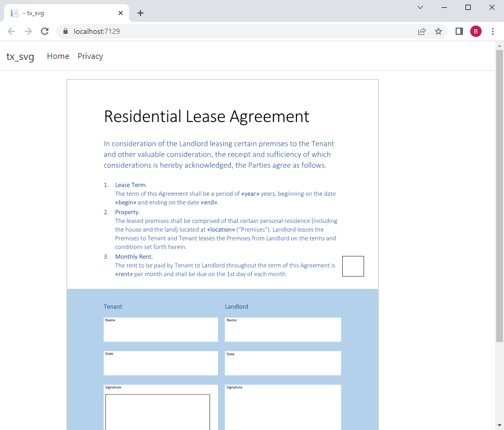Click the share page icon in address bar
The image size is (504, 430).
(422, 31)
